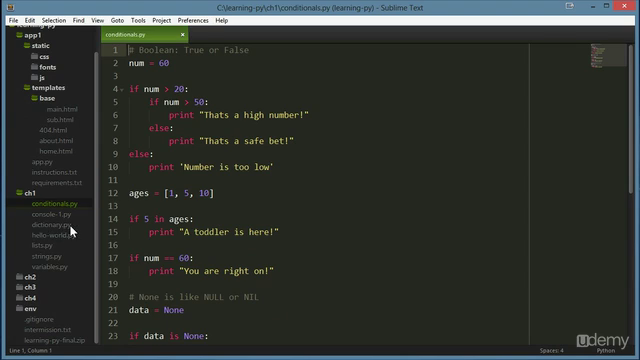Open learning-py-final.zip in the sidebar
Screen dimensions: 640x360
[x=55, y=340]
